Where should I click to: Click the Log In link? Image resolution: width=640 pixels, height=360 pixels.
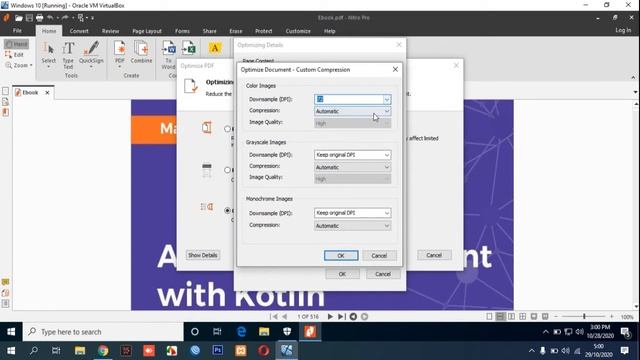point(623,30)
